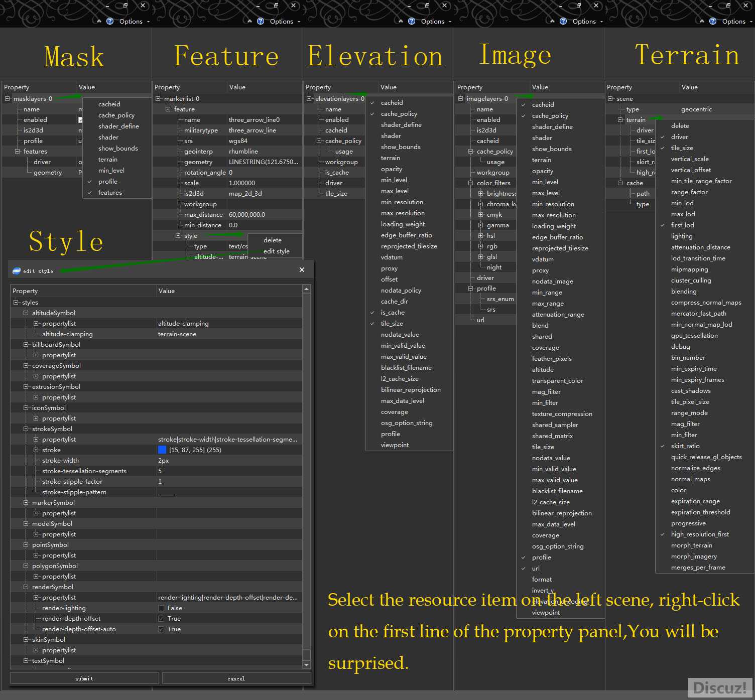Collapse ribbon arrow above the masklayers panel

[x=99, y=21]
